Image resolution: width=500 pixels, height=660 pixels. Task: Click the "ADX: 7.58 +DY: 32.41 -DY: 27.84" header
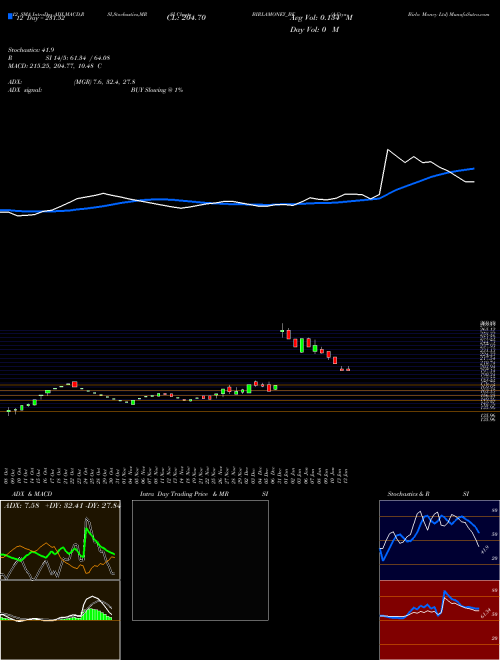click(61, 506)
